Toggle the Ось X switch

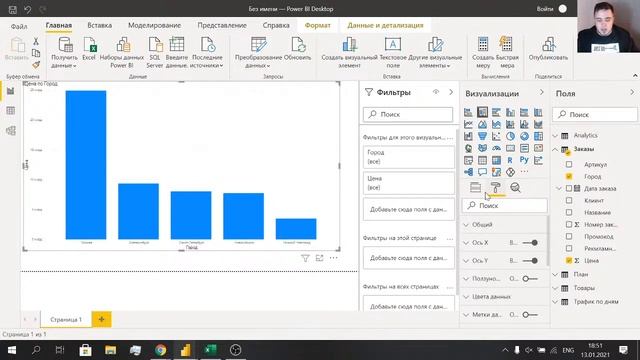530,242
